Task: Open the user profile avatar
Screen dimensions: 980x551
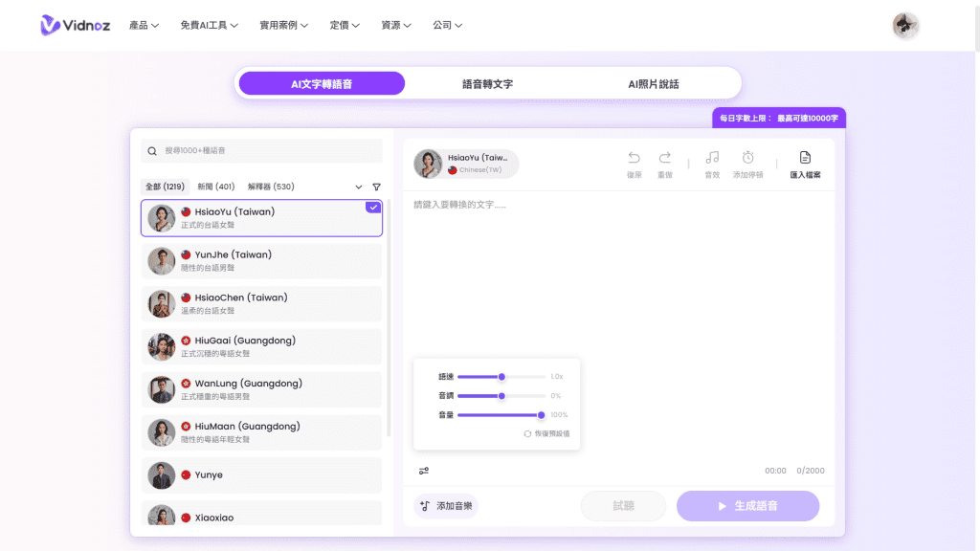Action: [x=905, y=26]
